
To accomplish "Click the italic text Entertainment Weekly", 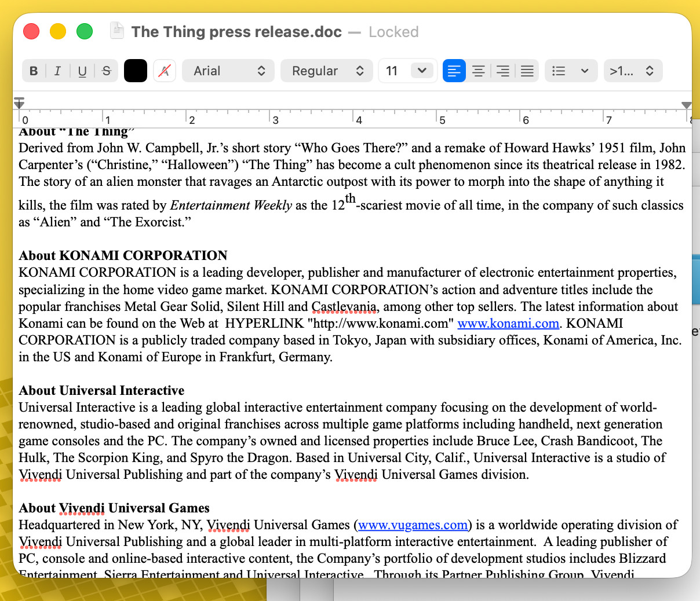I will [231, 206].
